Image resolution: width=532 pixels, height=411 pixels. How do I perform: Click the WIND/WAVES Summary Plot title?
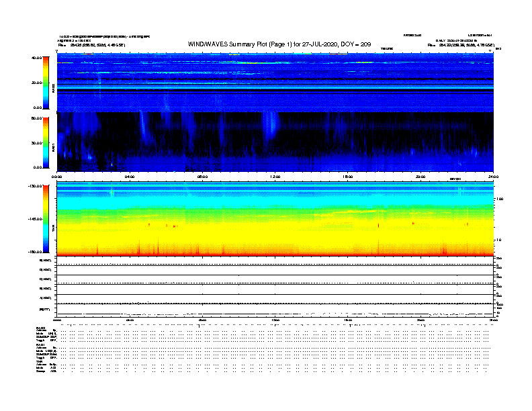coord(279,44)
